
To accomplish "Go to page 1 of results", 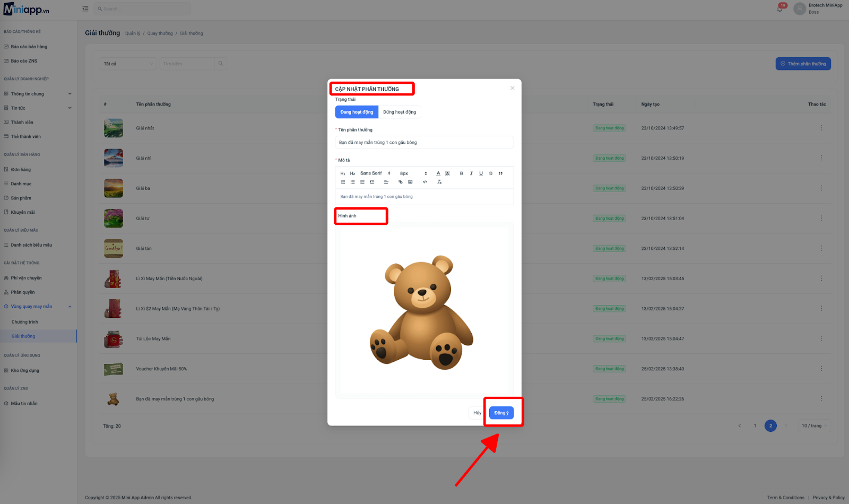I will (x=755, y=426).
